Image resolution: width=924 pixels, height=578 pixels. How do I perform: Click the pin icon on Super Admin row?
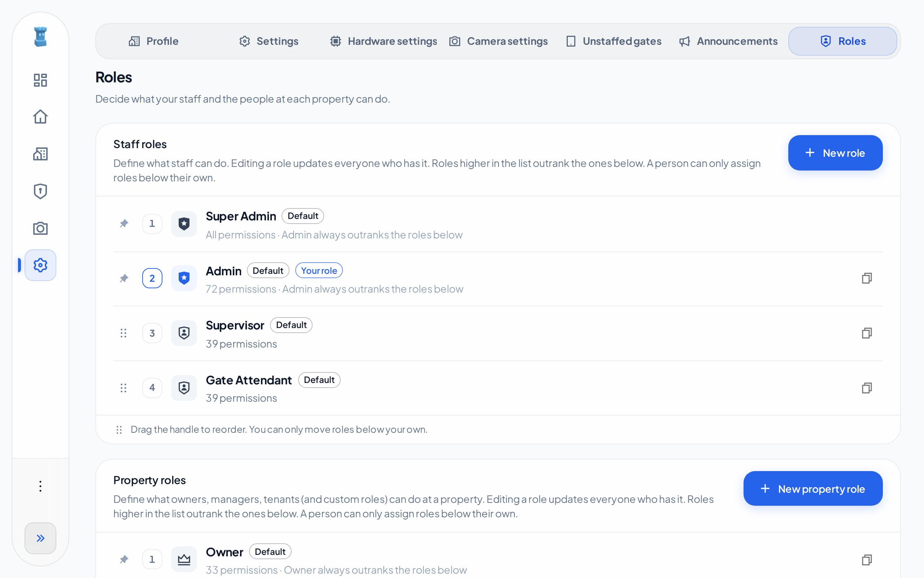pyautogui.click(x=124, y=223)
